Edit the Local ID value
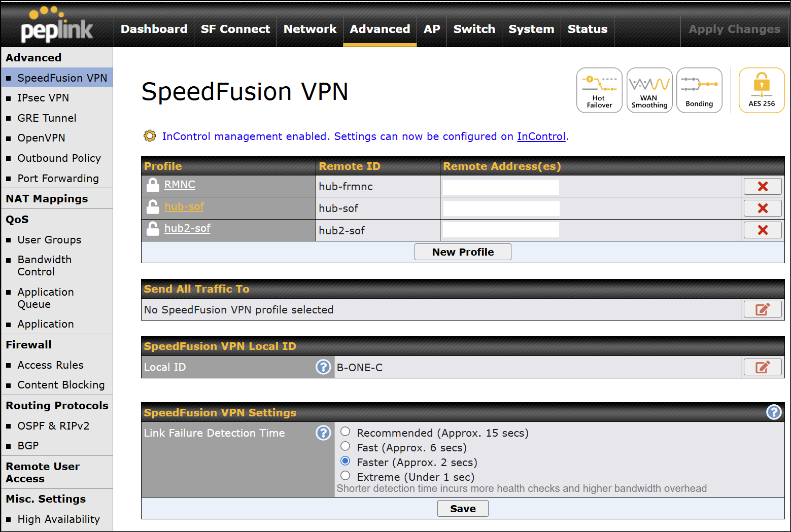 pyautogui.click(x=763, y=367)
